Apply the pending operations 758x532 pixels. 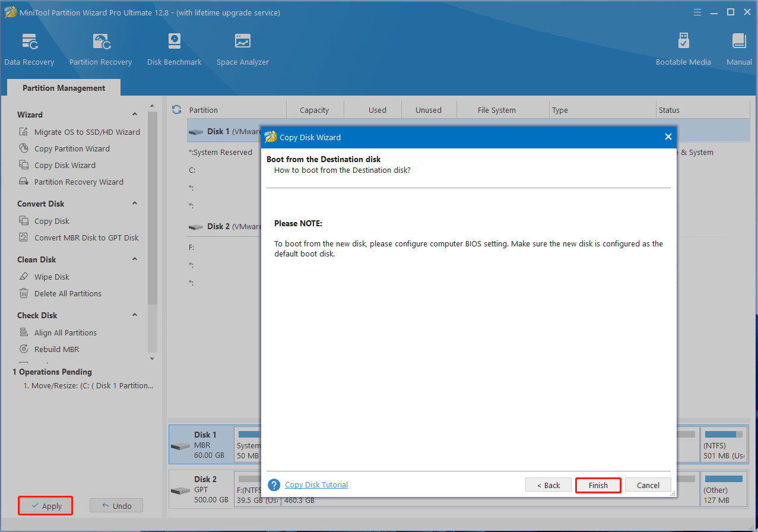click(46, 506)
